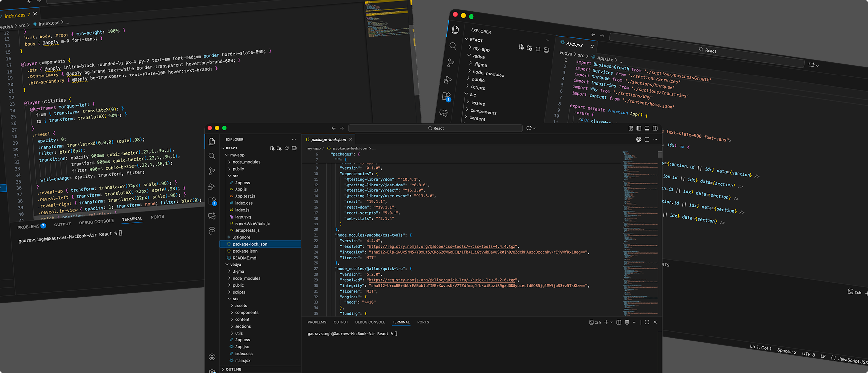The width and height of the screenshot is (868, 373).
Task: Refresh Explorer in center window
Action: pyautogui.click(x=287, y=148)
